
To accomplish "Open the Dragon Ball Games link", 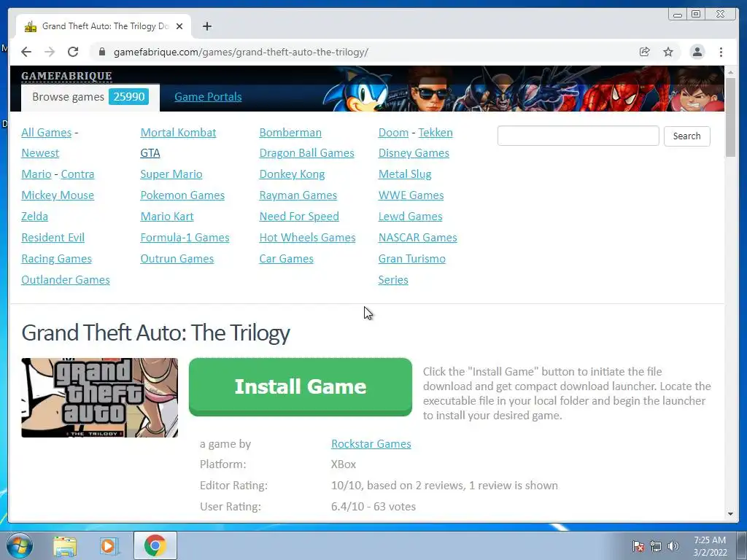I will click(307, 153).
